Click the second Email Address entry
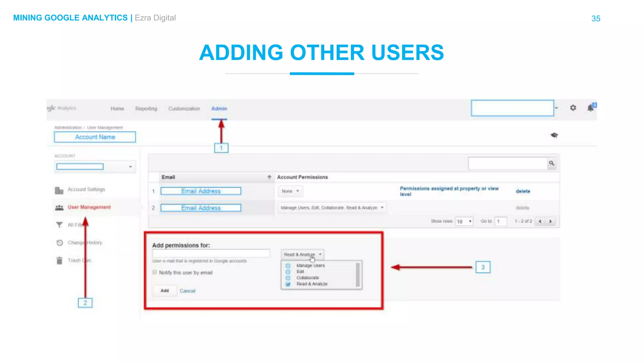 click(201, 208)
